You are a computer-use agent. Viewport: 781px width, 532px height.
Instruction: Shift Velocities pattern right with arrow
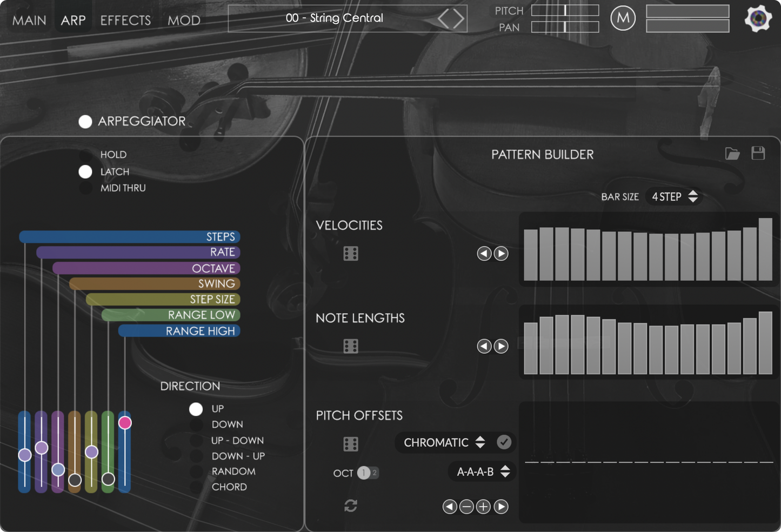[501, 254]
